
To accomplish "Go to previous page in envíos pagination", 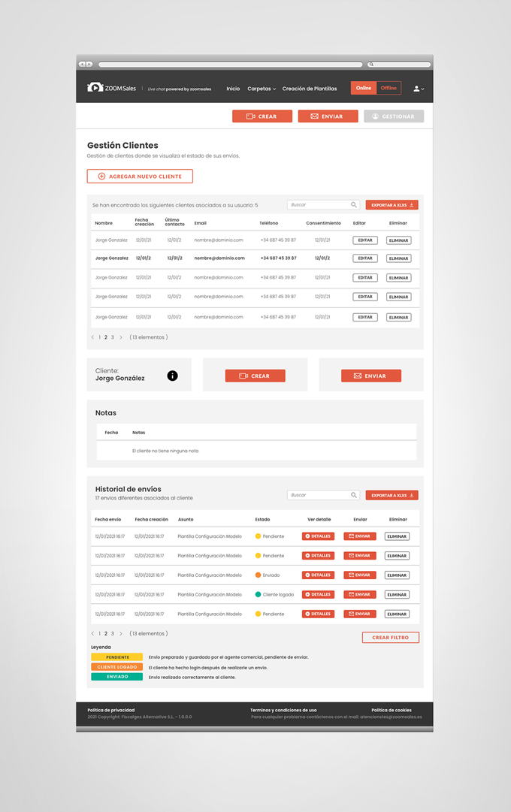I will [x=92, y=633].
